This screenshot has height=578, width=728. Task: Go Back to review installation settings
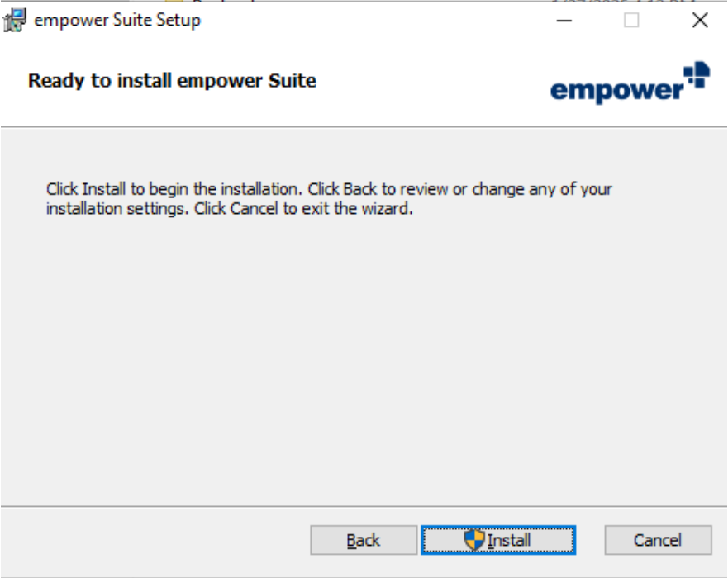tap(364, 540)
